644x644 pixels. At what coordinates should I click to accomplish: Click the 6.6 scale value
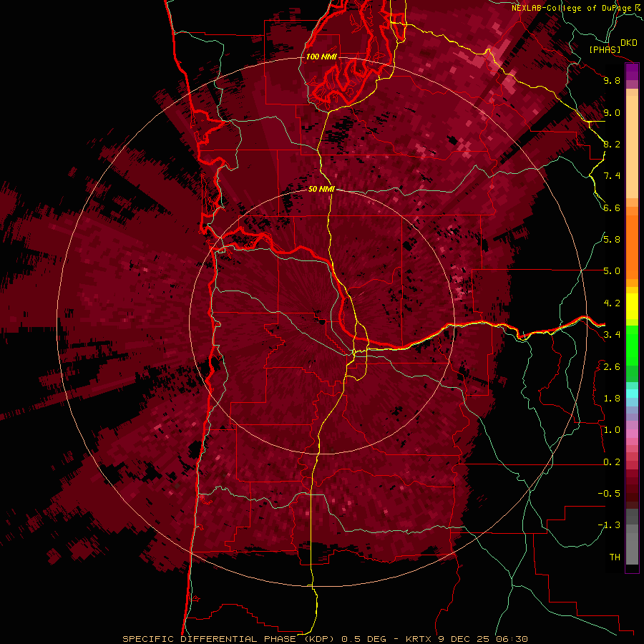[612, 208]
